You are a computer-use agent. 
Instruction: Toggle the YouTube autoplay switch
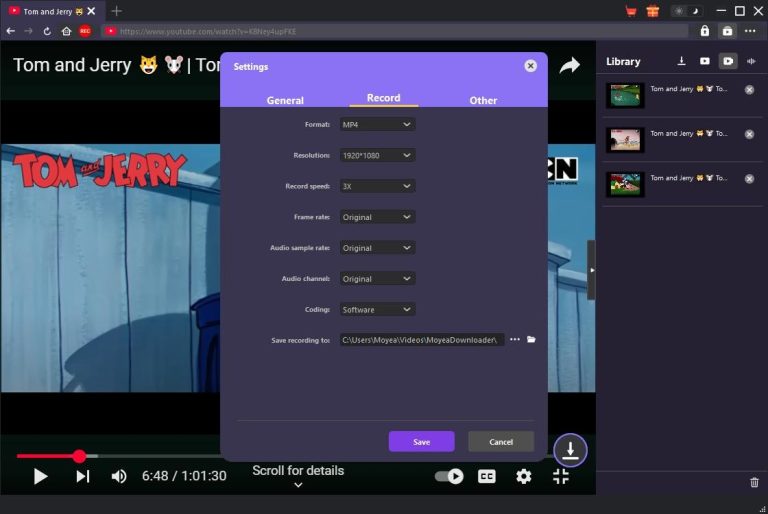(x=449, y=476)
